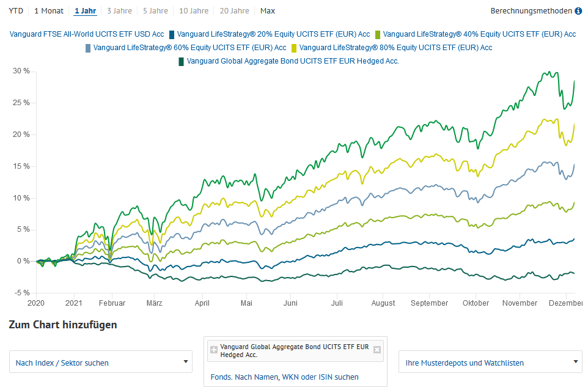Open Vanguard LifeStrategy 20% Equity legend link
The image size is (588, 387).
tap(273, 34)
